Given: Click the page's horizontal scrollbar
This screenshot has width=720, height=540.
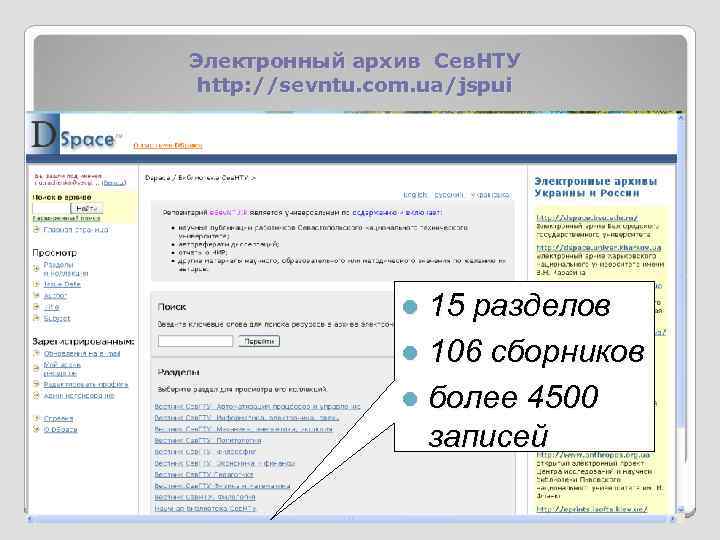Looking at the screenshot, I should tap(351, 519).
